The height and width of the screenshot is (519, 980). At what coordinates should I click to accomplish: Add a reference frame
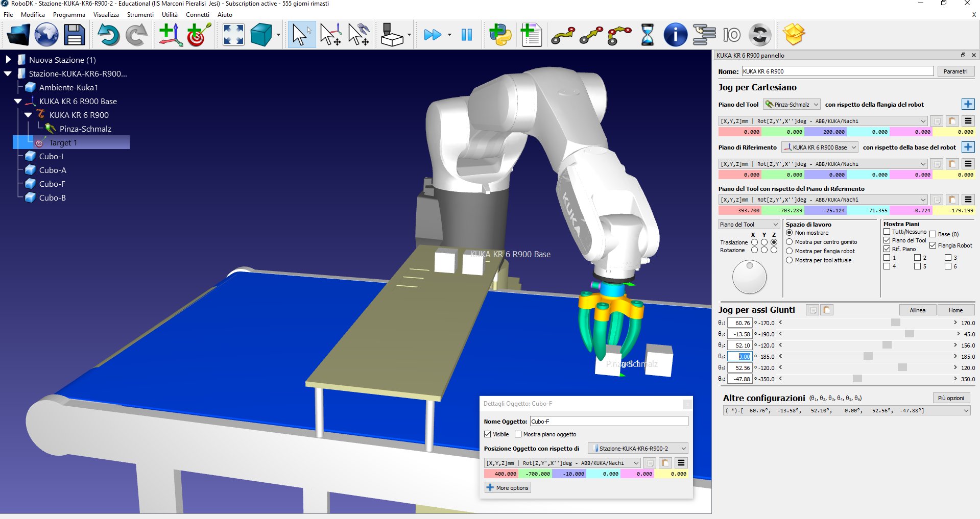171,35
